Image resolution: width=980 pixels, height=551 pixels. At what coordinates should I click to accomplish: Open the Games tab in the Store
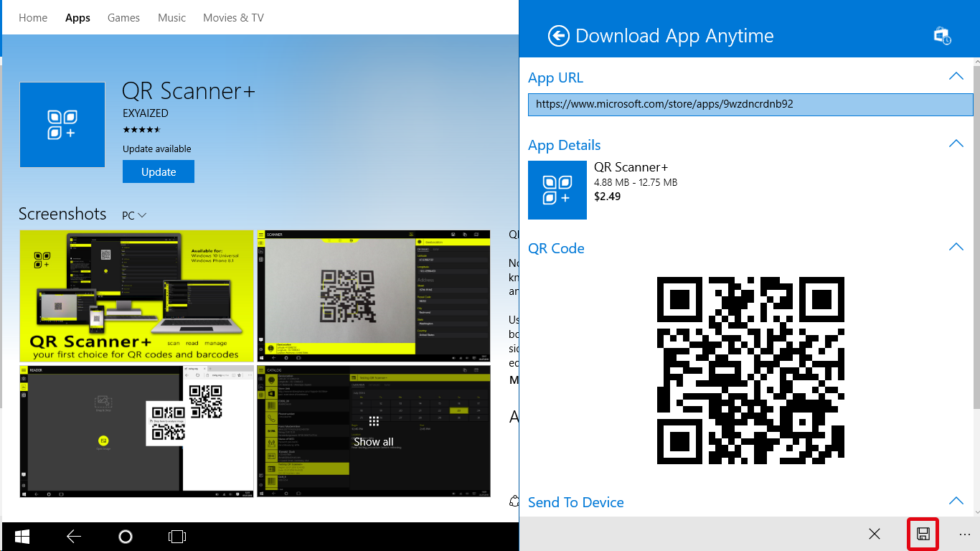pos(123,18)
